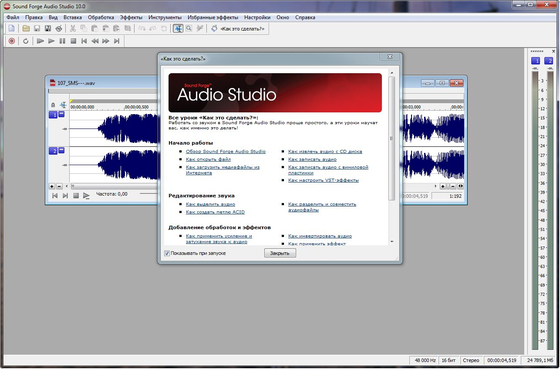Select the Edit tool in toolbar
Image resolution: width=560 pixels, height=369 pixels.
(x=178, y=29)
